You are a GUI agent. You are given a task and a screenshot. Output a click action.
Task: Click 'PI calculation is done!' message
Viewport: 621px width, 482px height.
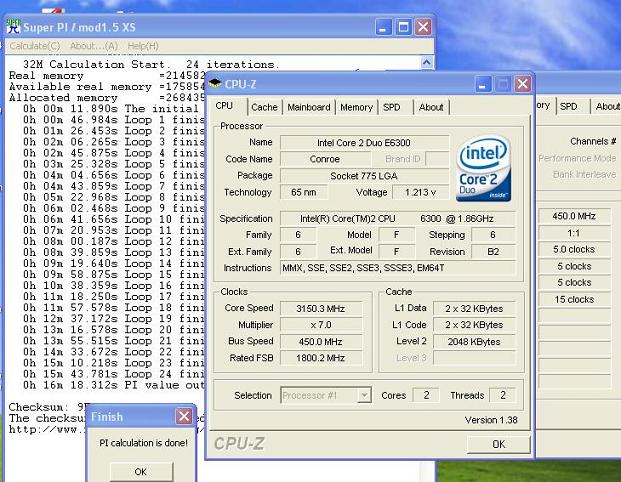(x=143, y=443)
